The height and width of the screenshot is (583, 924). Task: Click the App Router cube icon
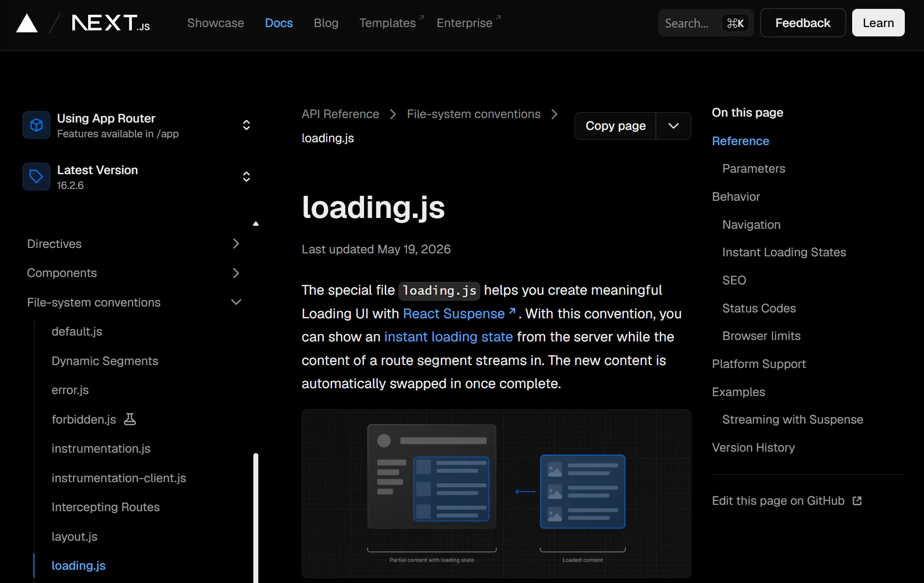tap(36, 125)
